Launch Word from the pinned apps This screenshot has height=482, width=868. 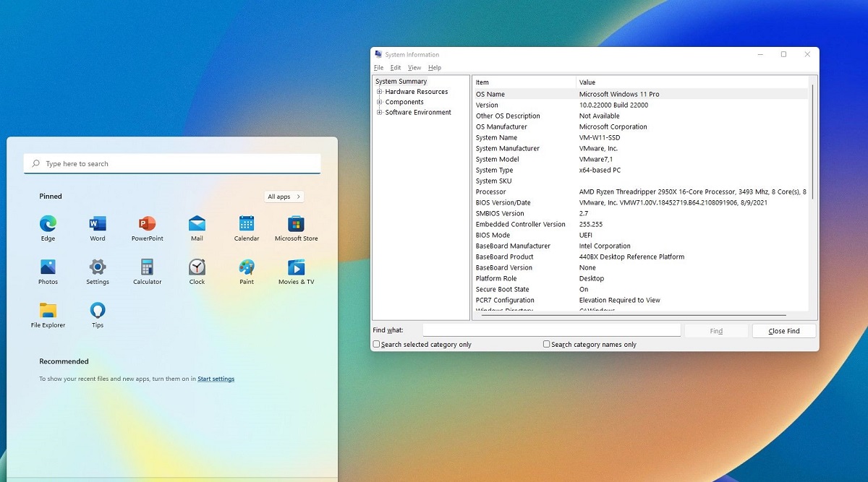[98, 225]
